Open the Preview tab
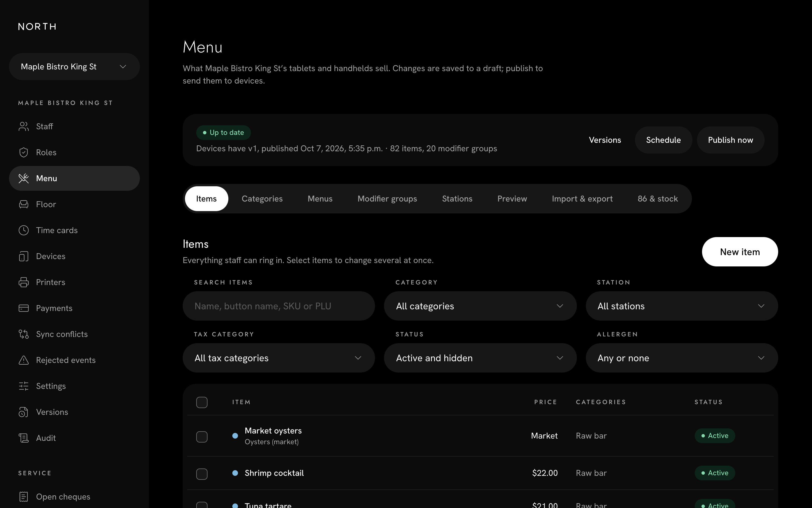Screen dimensions: 812x508 512,199
